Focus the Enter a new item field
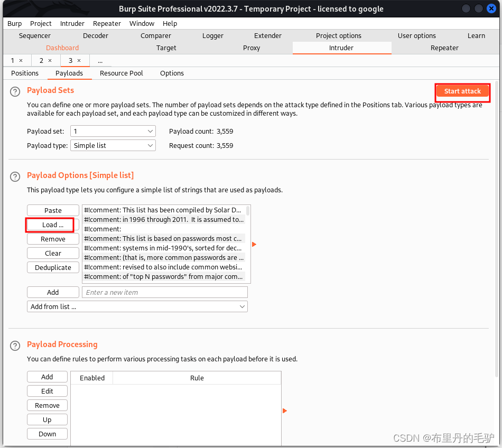This screenshot has width=502, height=448. (164, 293)
